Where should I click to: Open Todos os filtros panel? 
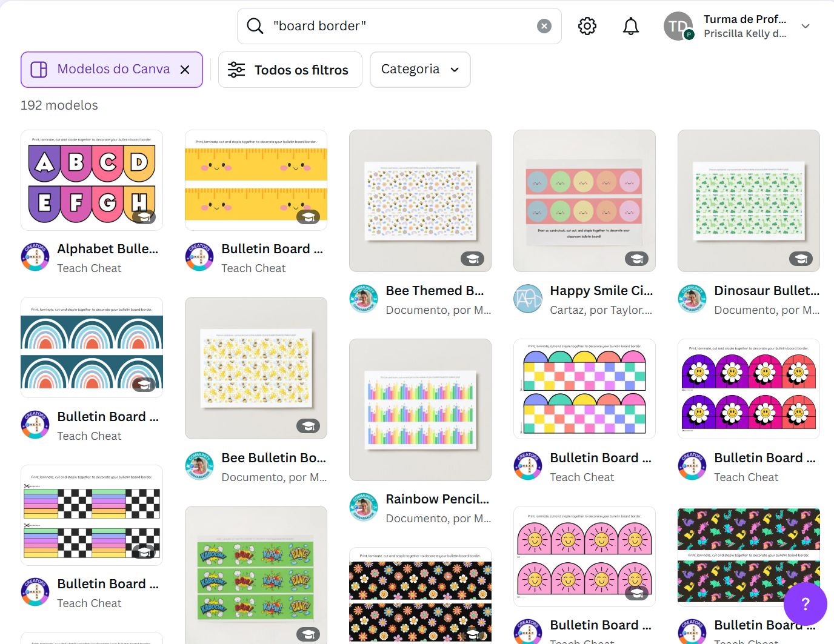290,70
